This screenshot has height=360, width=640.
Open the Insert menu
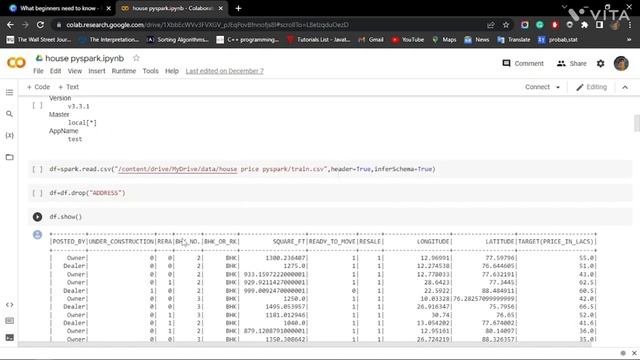97,71
